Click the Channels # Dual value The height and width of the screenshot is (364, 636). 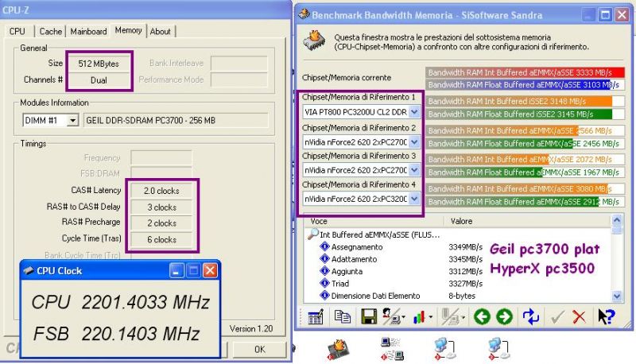click(99, 80)
